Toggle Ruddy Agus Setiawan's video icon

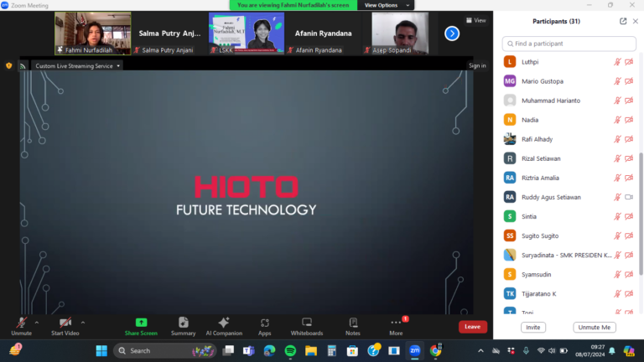629,197
